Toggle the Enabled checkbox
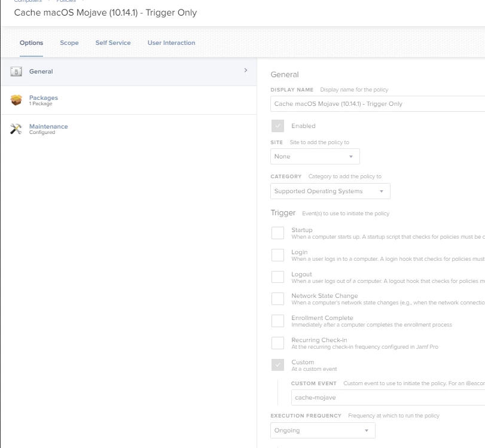Screen dimensions: 485x448 (x=277, y=126)
